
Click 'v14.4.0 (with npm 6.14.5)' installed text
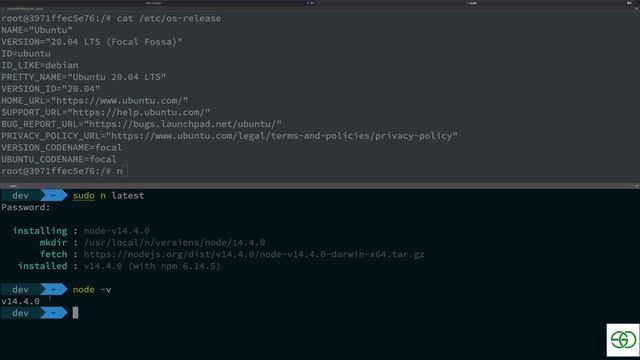coord(152,266)
